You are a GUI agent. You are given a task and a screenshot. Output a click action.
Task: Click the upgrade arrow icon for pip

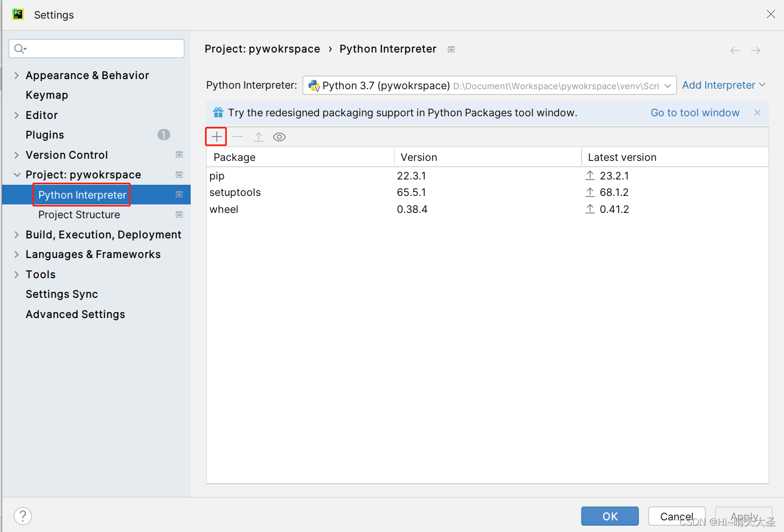(590, 175)
